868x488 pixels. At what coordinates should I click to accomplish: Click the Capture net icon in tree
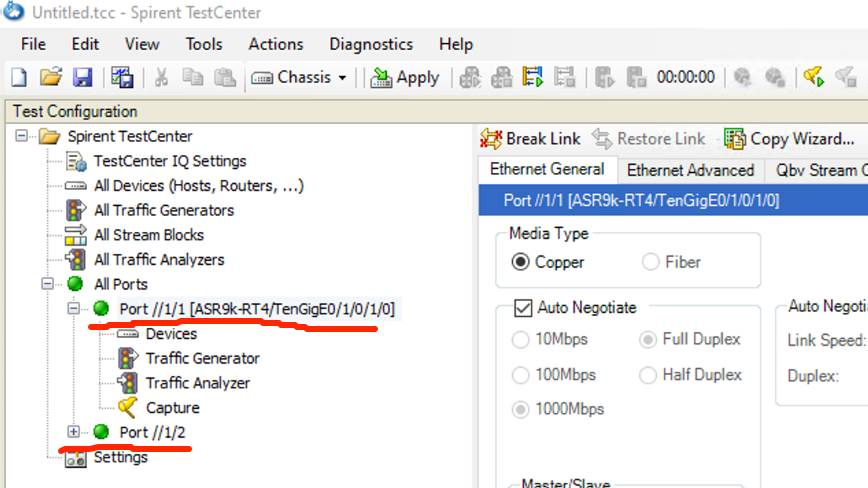(x=127, y=408)
